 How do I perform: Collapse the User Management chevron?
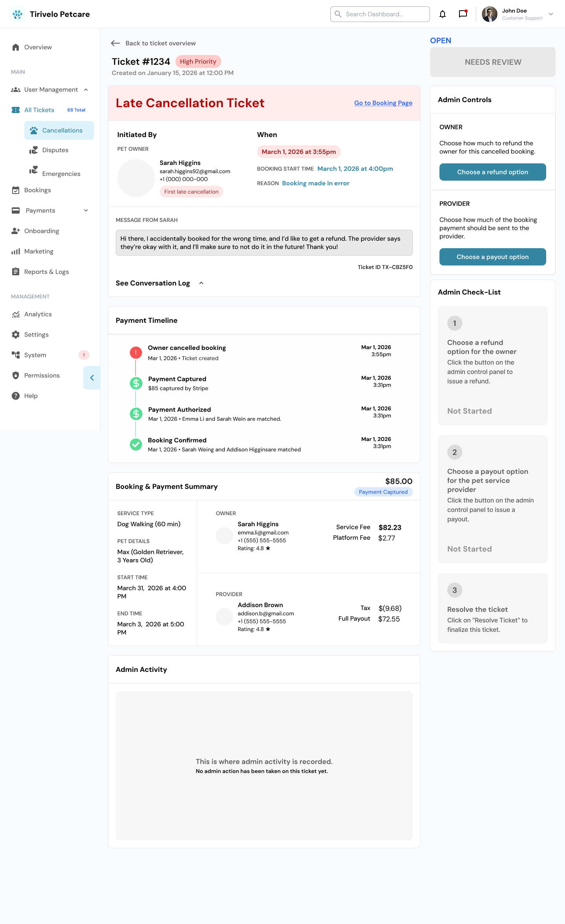point(86,90)
